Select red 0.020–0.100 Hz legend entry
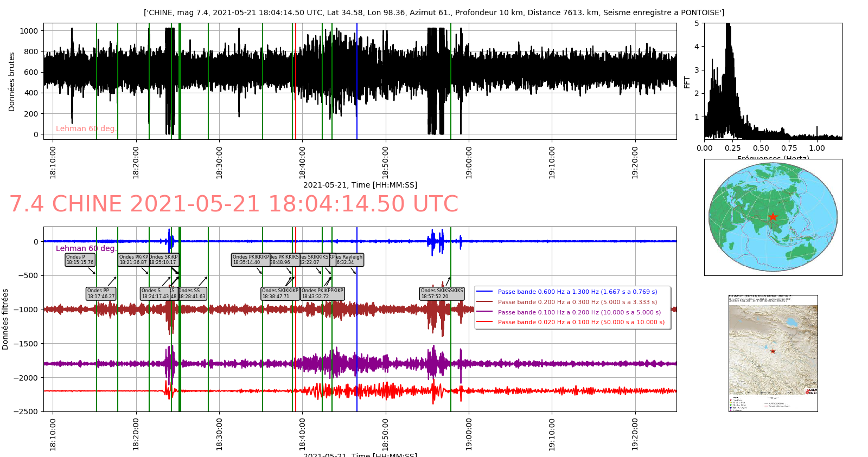 (581, 322)
